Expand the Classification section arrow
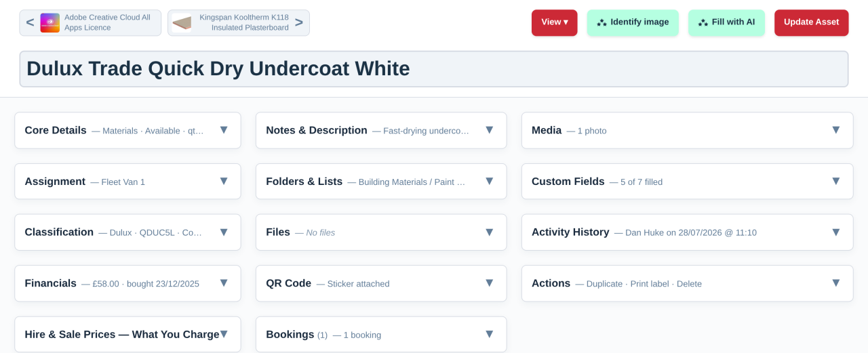 tap(224, 232)
